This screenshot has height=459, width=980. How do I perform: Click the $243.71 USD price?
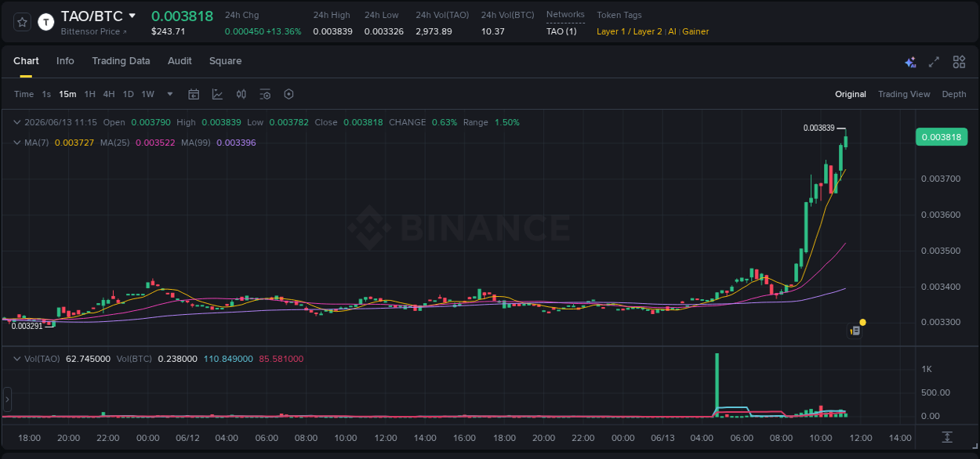click(169, 31)
